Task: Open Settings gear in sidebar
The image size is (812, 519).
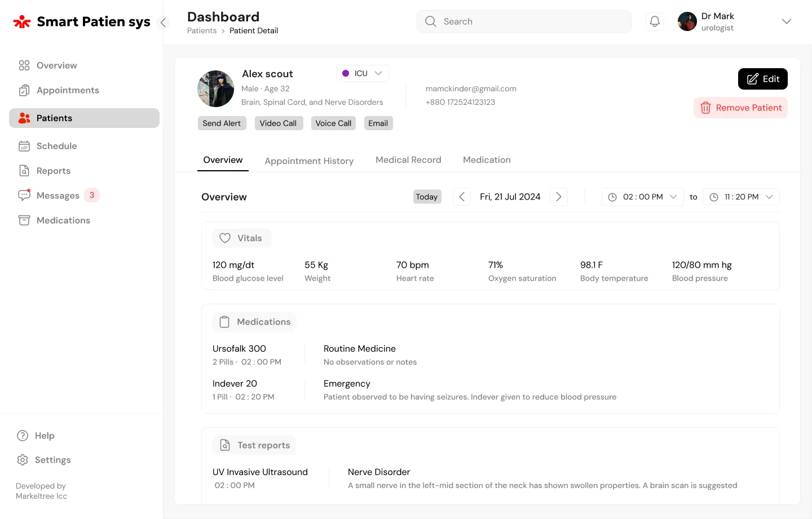Action: coord(23,460)
